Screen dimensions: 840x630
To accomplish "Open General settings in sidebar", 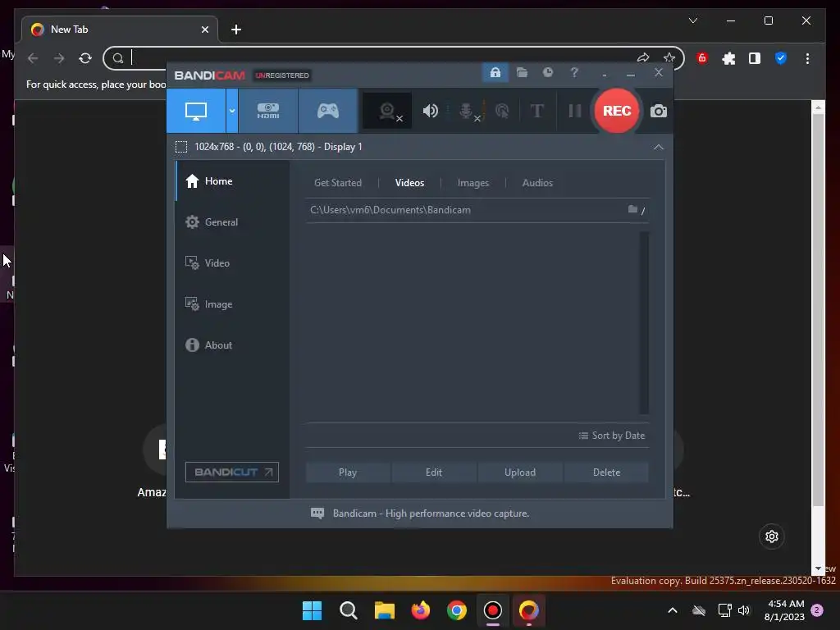I will point(232,221).
